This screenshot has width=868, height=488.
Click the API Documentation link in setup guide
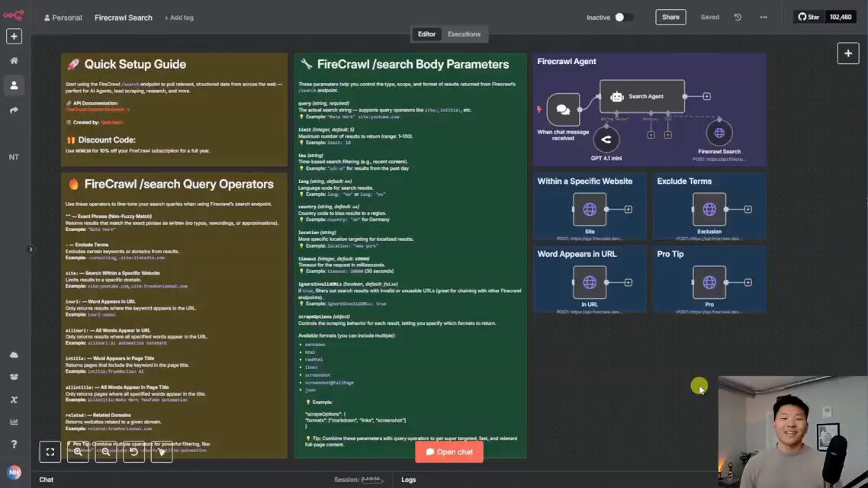click(97, 110)
